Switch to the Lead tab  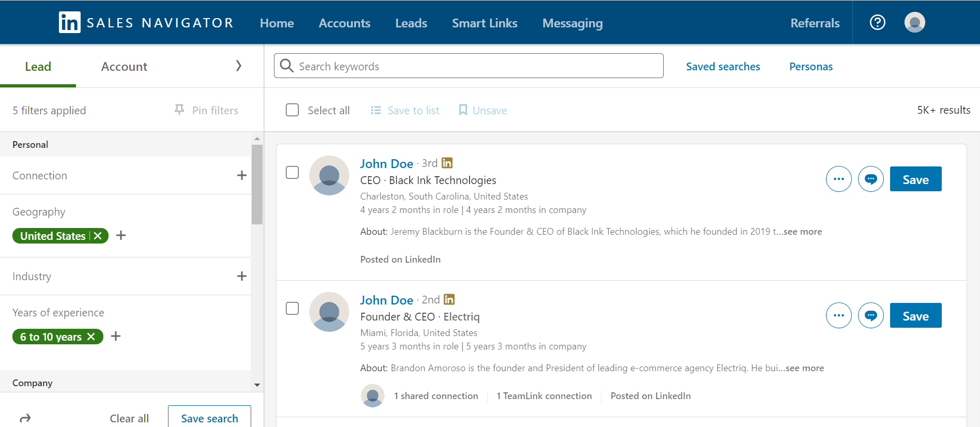38,66
